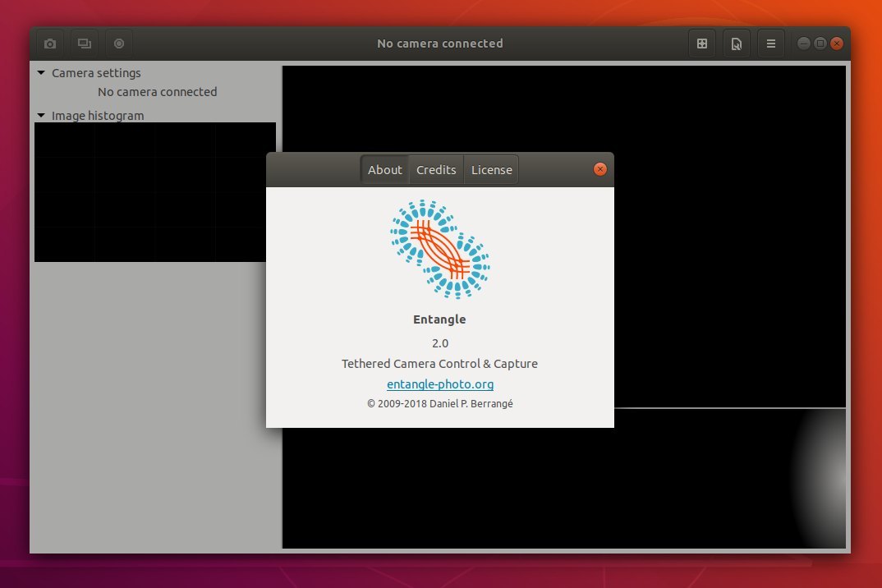Collapse the Image histogram section
Viewport: 882px width, 588px height.
click(41, 115)
